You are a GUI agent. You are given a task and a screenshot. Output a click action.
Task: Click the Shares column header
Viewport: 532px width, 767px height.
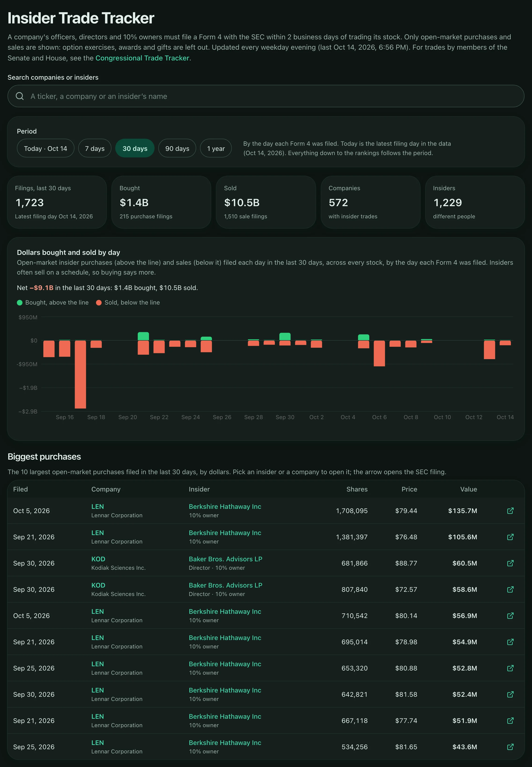point(357,489)
